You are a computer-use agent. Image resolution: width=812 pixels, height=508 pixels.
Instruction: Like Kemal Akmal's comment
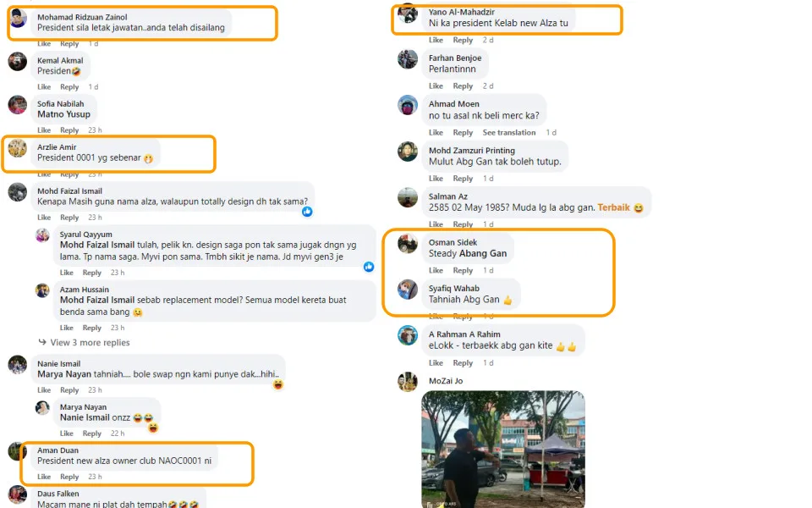44,87
